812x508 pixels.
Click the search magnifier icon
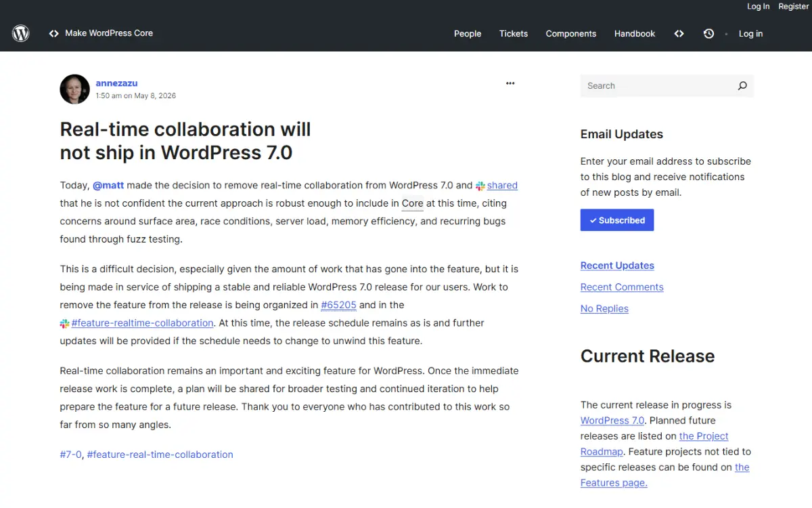[742, 86]
